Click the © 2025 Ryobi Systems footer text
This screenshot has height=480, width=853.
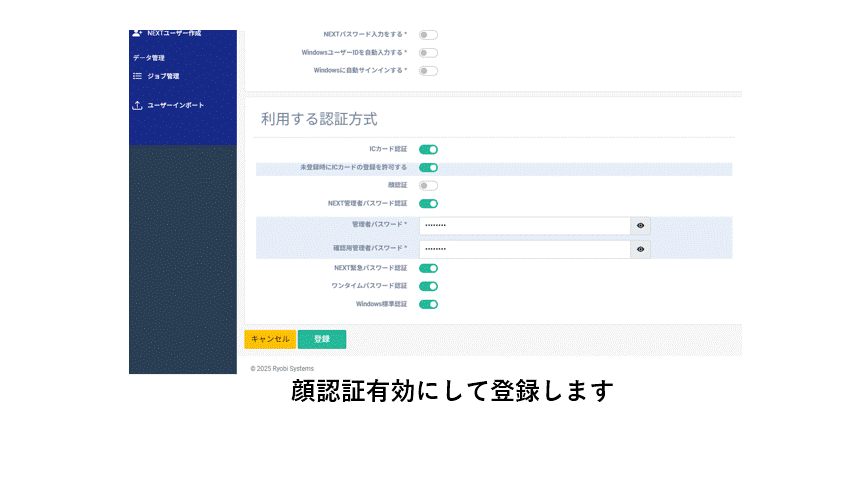tap(282, 368)
